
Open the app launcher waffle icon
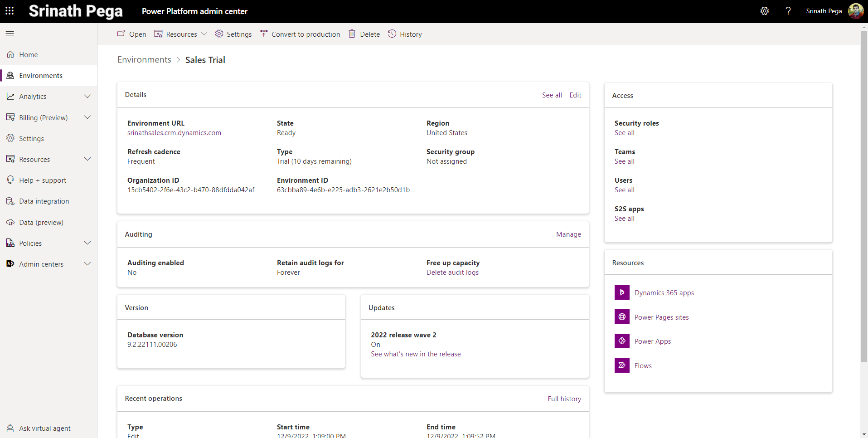10,11
